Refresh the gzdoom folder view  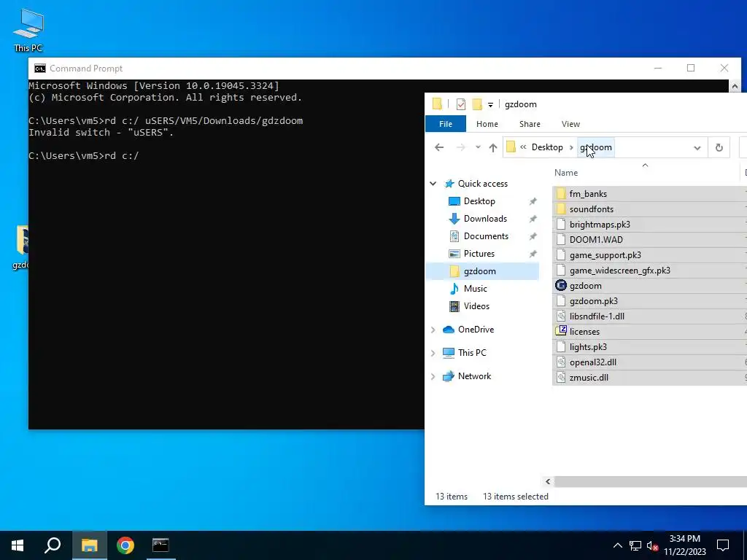719,147
